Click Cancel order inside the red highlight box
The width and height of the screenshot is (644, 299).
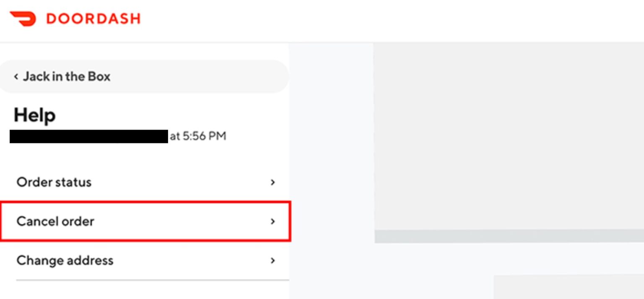point(55,221)
